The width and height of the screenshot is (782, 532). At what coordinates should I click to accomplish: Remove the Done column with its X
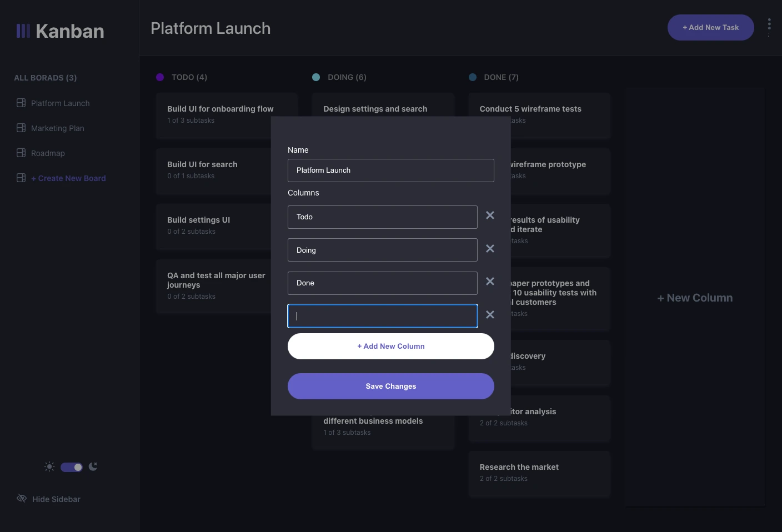coord(490,281)
